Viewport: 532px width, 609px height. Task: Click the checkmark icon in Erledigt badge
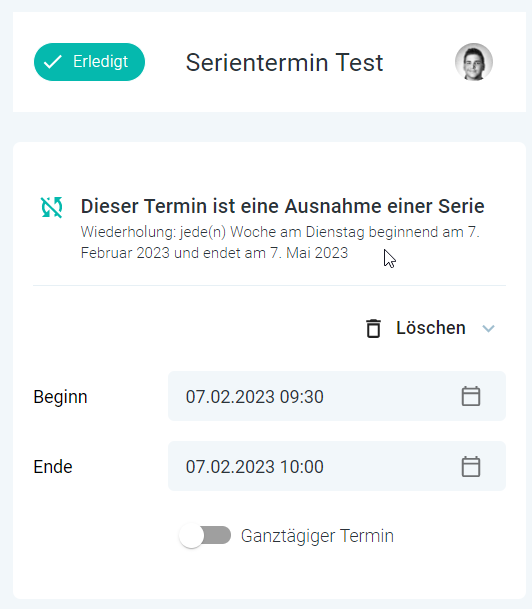point(52,62)
